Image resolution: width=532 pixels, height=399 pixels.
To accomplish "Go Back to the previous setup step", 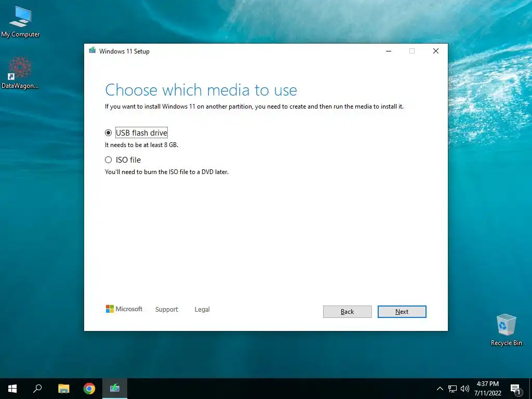I will [x=347, y=312].
